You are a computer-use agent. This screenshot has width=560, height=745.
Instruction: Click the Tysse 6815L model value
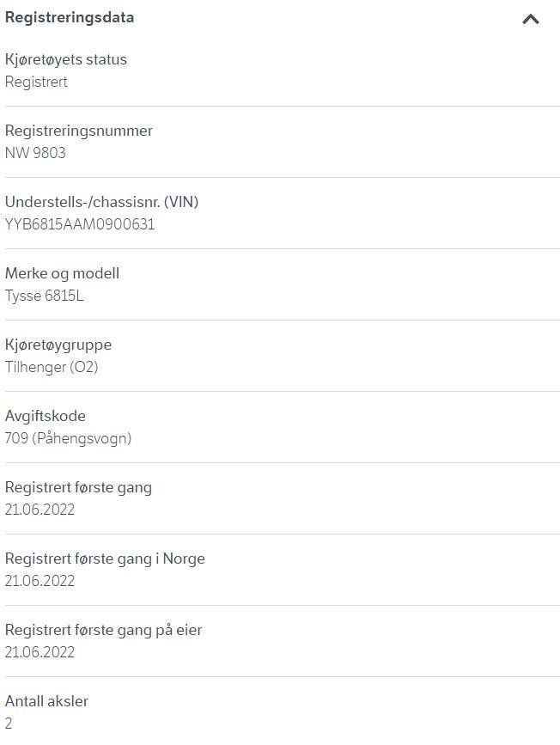(x=44, y=296)
